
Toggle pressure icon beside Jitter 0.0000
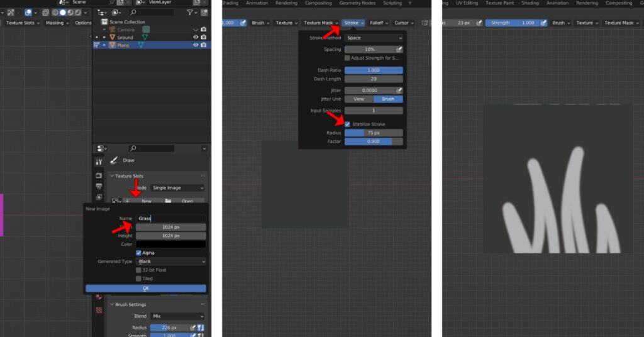tap(399, 91)
